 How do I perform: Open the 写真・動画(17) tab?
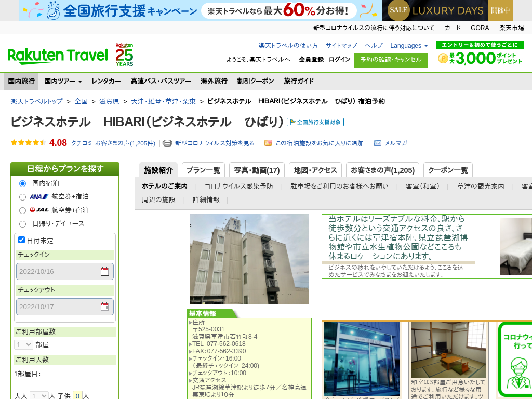click(257, 170)
